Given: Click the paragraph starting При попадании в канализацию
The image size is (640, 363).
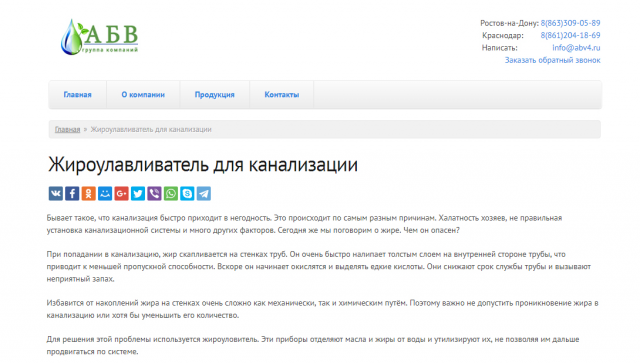Looking at the screenshot, I should (x=318, y=267).
